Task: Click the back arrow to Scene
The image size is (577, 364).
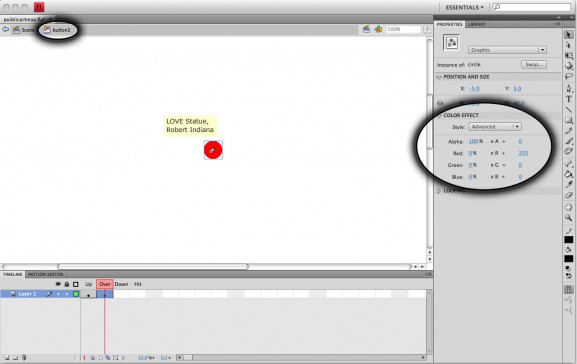Action: click(5, 29)
